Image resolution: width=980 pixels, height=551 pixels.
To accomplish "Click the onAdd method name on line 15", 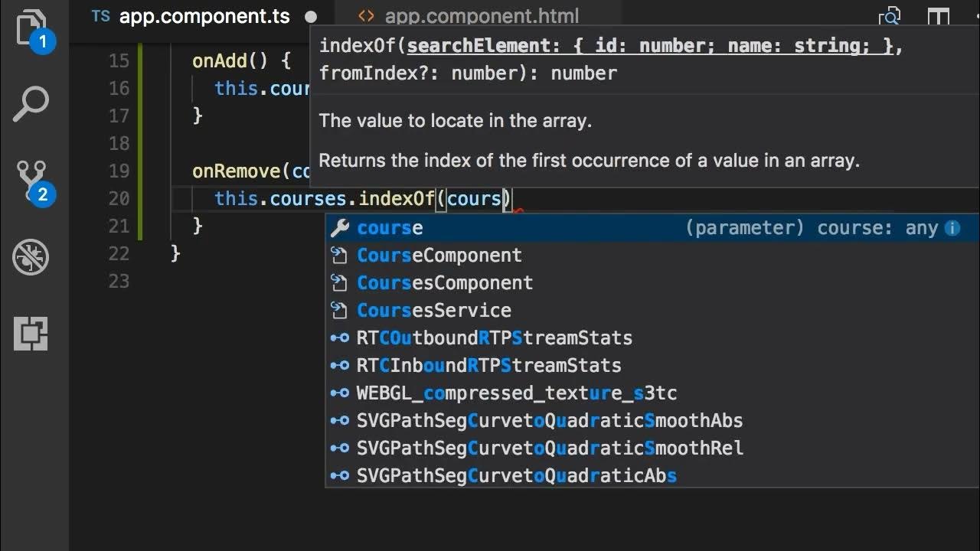I will click(220, 60).
